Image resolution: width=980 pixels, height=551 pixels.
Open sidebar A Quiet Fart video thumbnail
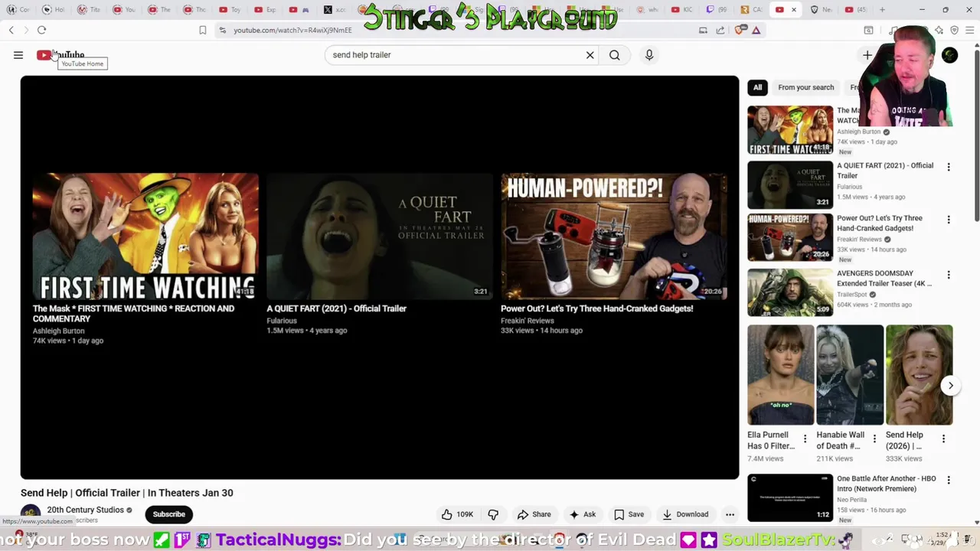click(x=790, y=184)
